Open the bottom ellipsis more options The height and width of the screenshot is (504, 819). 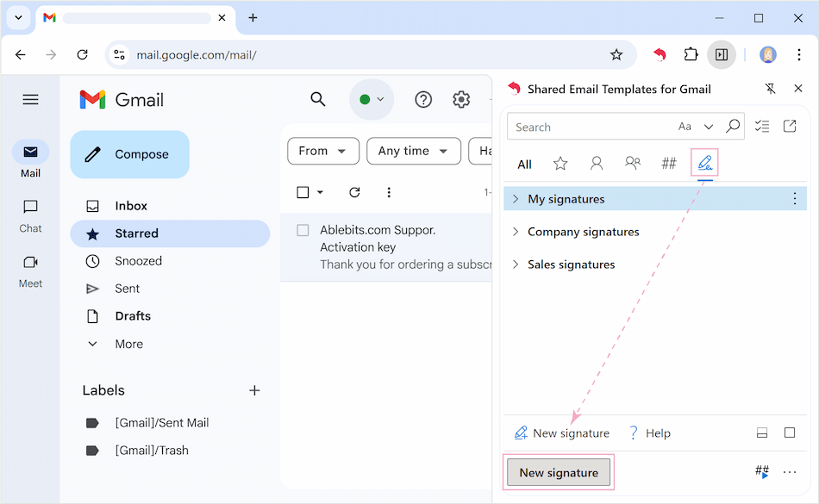(x=790, y=472)
